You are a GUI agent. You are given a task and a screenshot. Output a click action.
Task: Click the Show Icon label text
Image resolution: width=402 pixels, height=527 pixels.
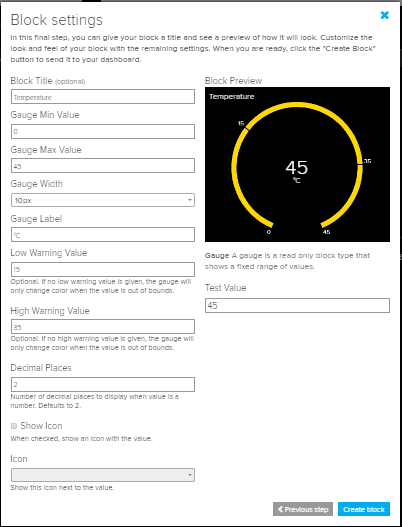click(41, 426)
